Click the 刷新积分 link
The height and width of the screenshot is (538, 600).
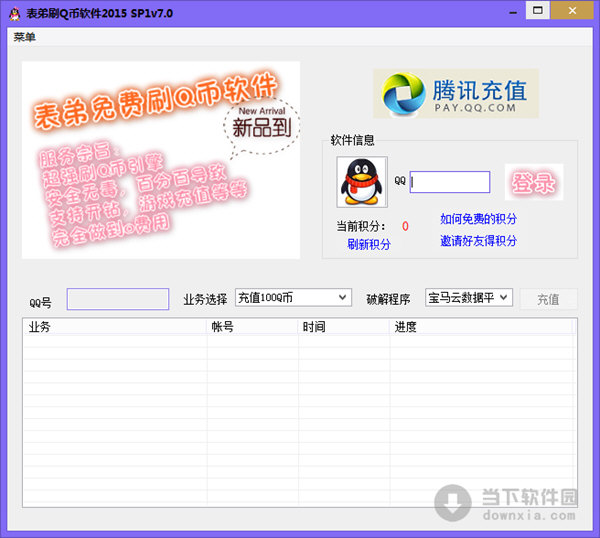tap(369, 244)
